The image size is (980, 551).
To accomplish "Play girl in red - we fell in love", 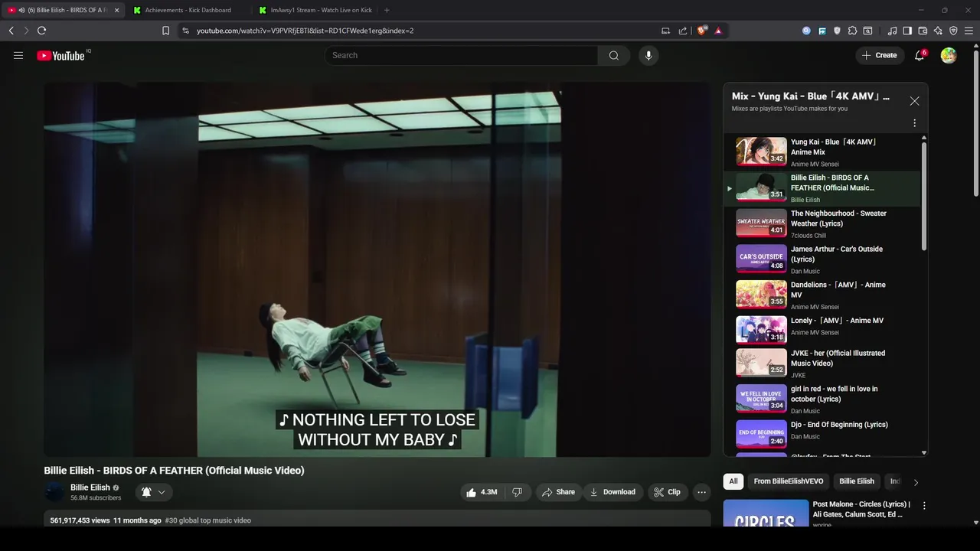I will [824, 399].
